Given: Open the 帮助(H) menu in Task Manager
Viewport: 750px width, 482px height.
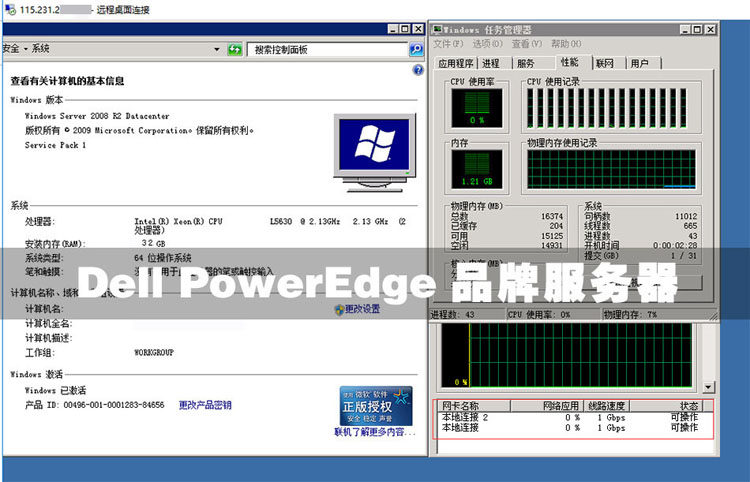Looking at the screenshot, I should click(566, 44).
